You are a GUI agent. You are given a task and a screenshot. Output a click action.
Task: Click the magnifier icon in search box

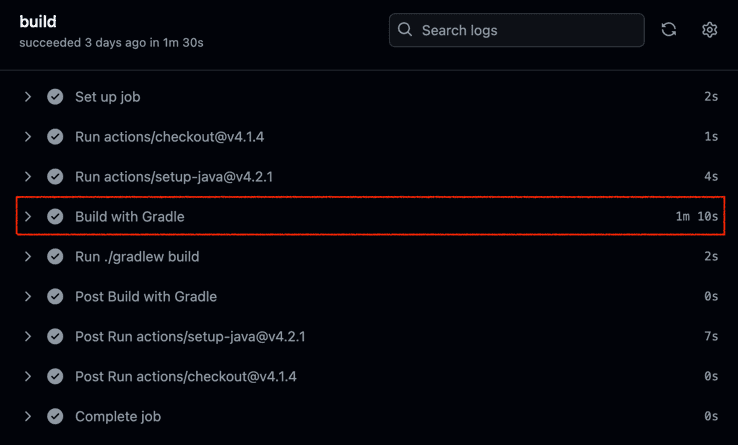405,30
